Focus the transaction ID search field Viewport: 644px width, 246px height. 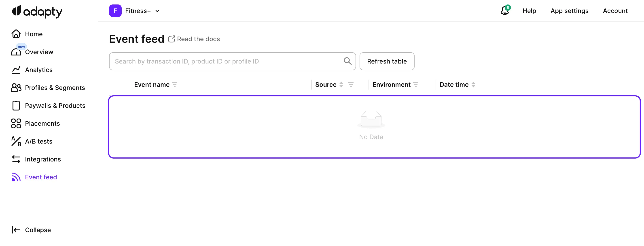click(225, 61)
